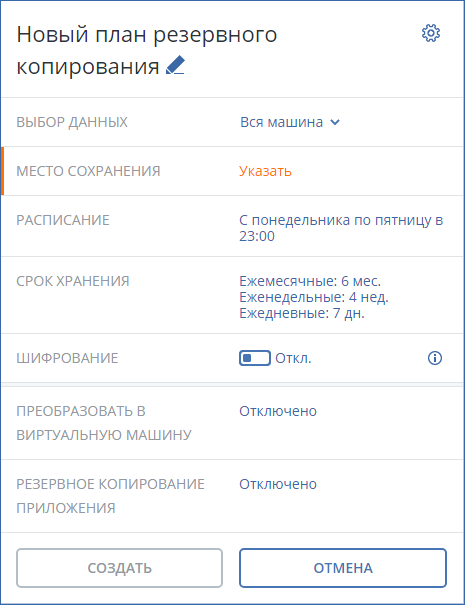Click the СОЗДАТЬ button

pyautogui.click(x=119, y=568)
